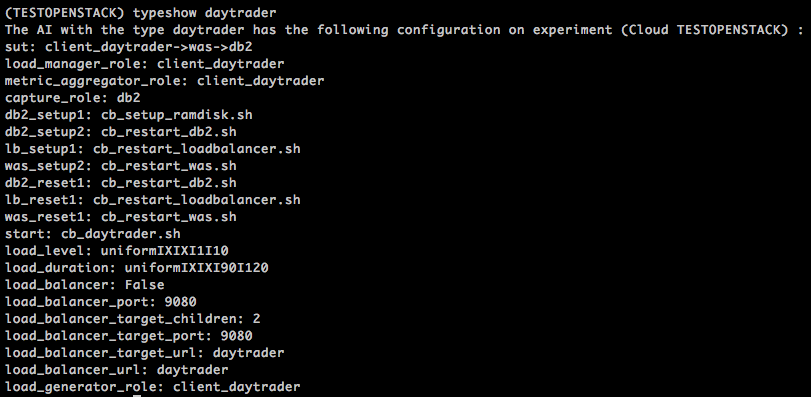Click the db2_reset1 line
Viewport: 811px width, 397px height.
(x=121, y=183)
